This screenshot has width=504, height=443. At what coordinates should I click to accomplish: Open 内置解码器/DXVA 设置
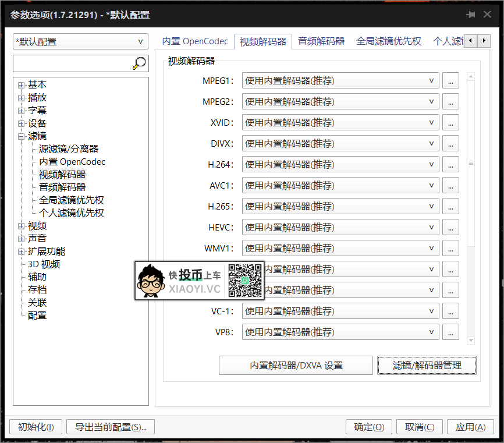point(296,365)
